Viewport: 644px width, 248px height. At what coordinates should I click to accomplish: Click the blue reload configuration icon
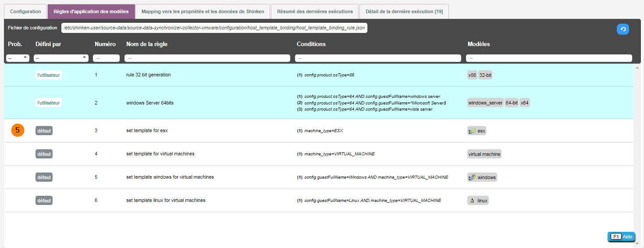click(623, 29)
